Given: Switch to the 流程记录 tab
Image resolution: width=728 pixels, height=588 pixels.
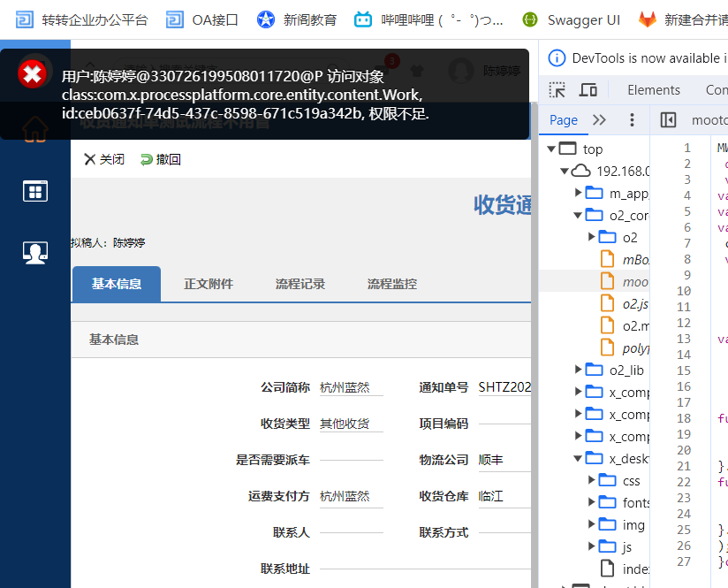Looking at the screenshot, I should pos(300,284).
